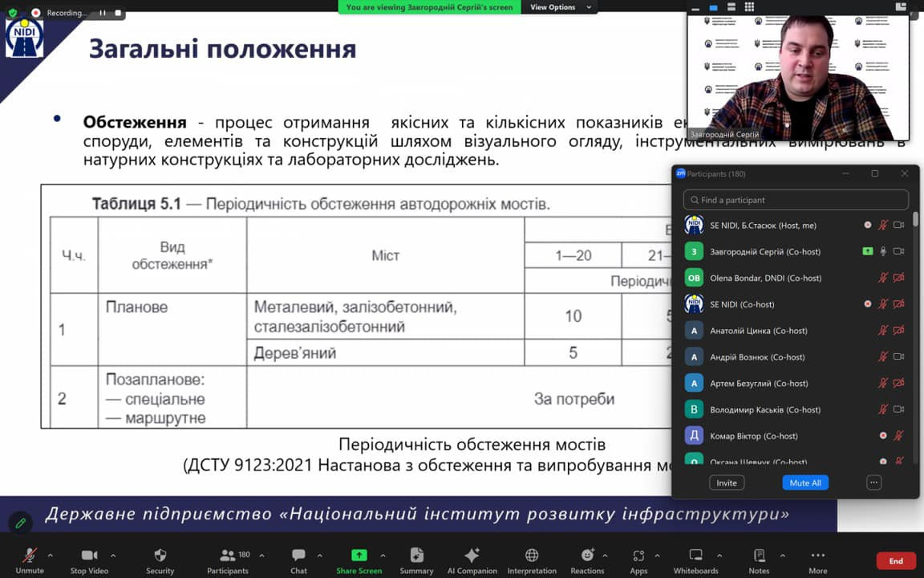
Task: Toggle mute for Olena Bondar participant
Action: coord(882,278)
